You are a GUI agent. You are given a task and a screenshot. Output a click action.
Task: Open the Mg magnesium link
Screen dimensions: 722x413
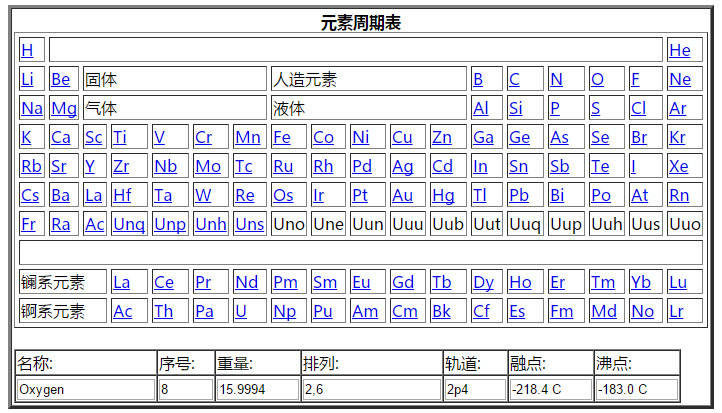point(64,108)
